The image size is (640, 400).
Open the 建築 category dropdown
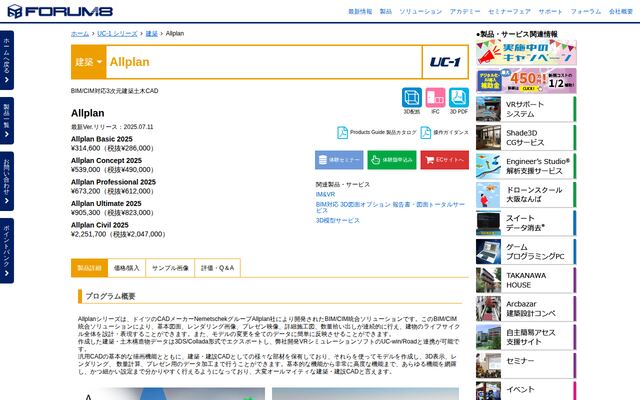point(89,62)
